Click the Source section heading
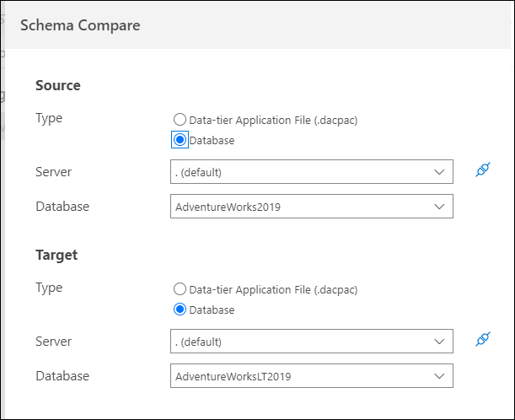 click(58, 85)
